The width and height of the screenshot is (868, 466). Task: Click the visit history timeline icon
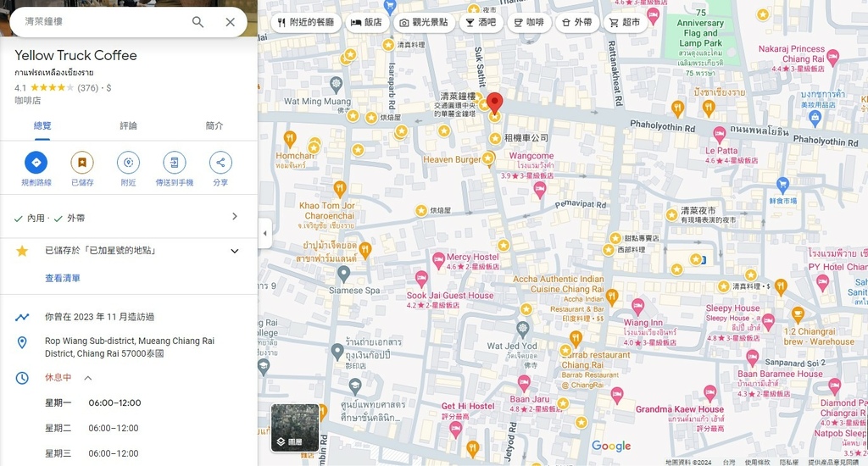(x=22, y=317)
